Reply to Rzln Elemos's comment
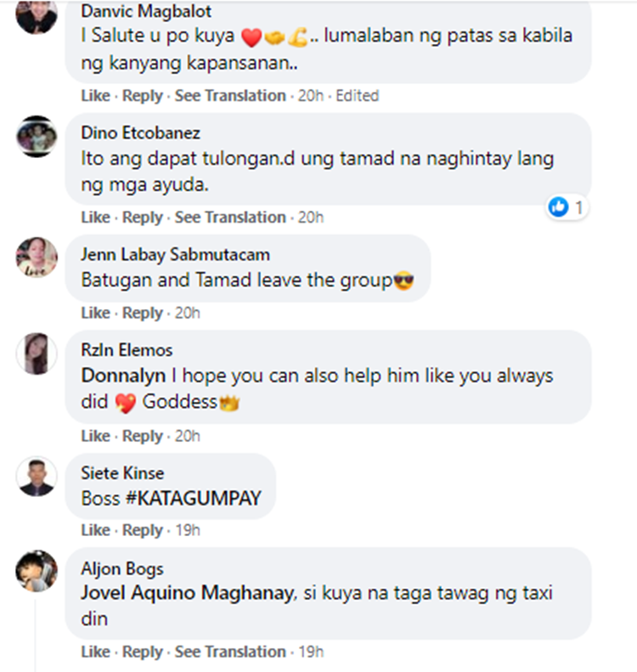Screen dimensions: 637x672 point(143,436)
